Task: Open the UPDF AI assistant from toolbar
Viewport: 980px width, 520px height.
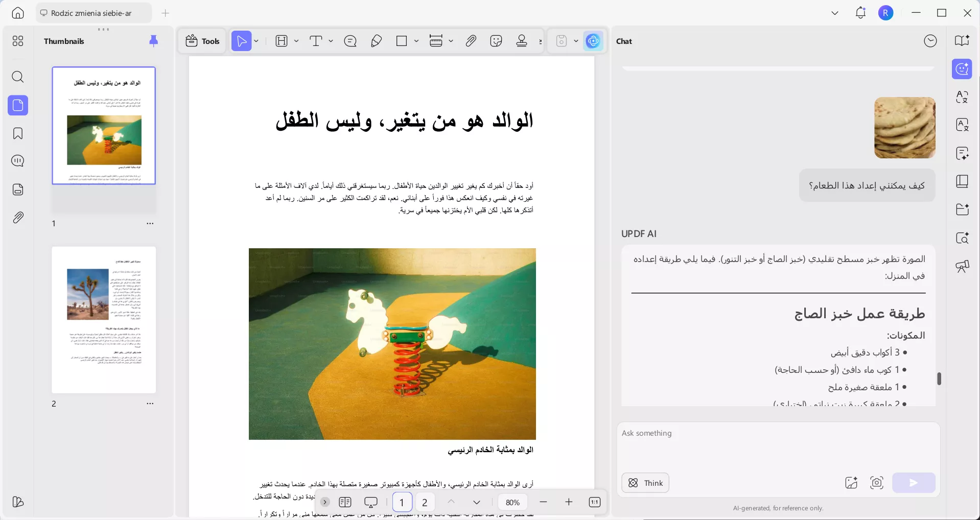Action: click(x=593, y=41)
